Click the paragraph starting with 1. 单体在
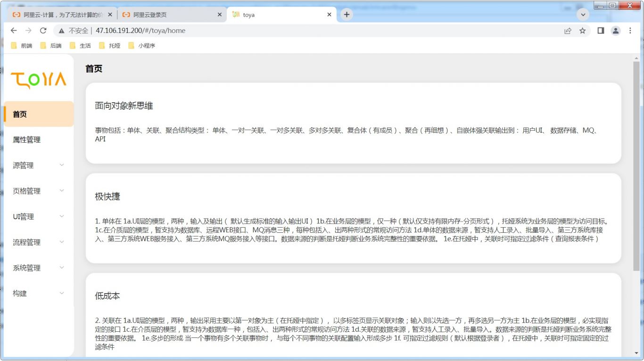This screenshot has height=361, width=644. 353,230
